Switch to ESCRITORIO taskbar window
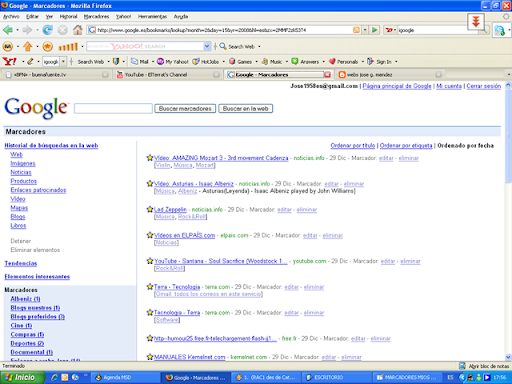This screenshot has width=512, height=384. (337, 377)
